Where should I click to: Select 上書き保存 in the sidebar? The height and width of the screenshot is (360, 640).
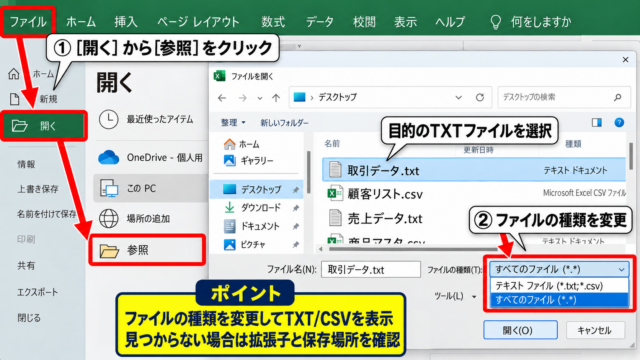(38, 189)
